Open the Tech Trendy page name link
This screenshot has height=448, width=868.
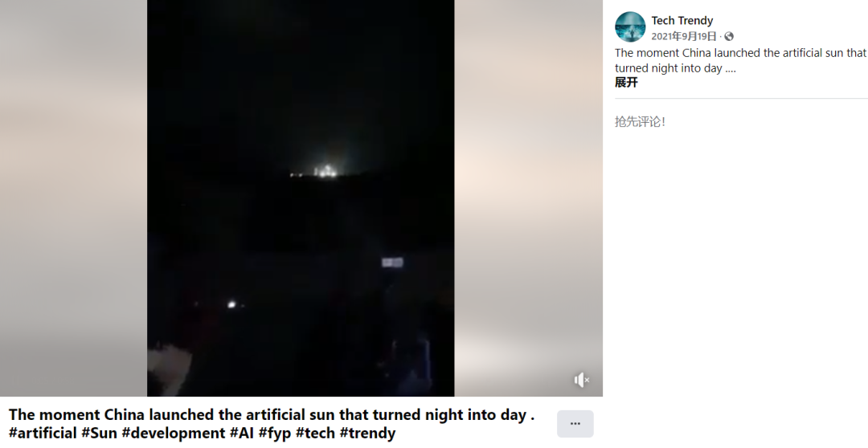click(682, 20)
